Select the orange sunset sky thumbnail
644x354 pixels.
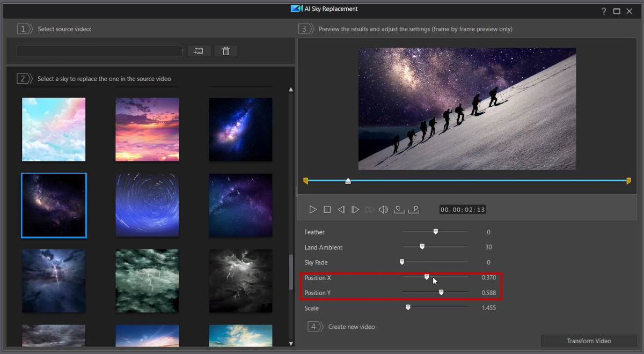(x=147, y=129)
